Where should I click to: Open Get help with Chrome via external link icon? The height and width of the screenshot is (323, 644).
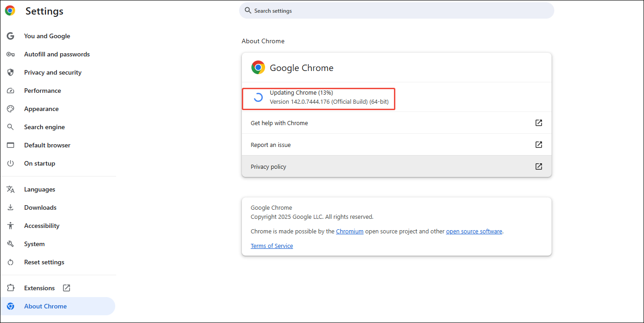(539, 122)
